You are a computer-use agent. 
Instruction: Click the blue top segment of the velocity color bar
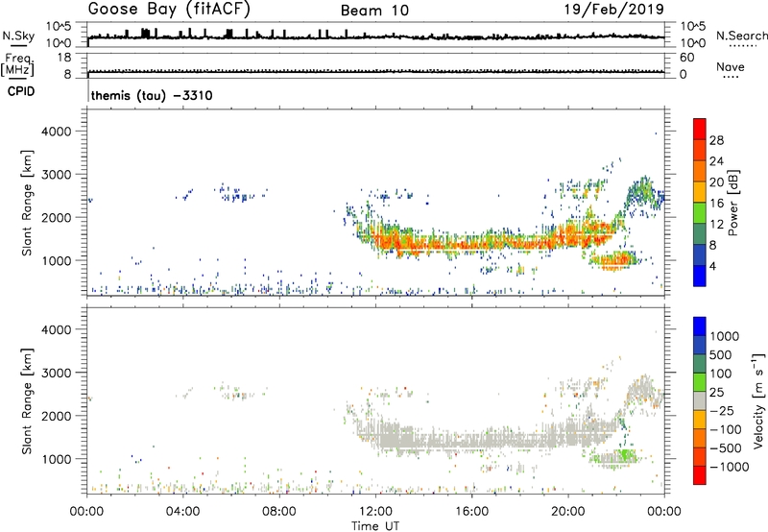[700, 326]
